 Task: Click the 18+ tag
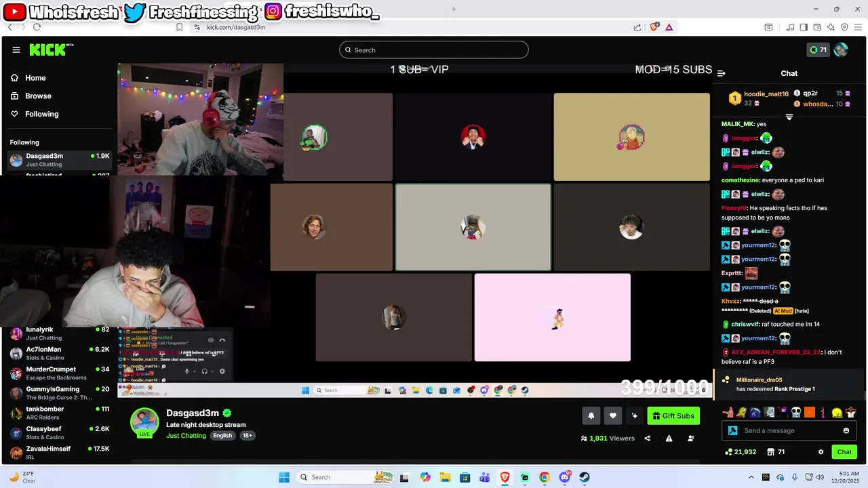click(248, 436)
